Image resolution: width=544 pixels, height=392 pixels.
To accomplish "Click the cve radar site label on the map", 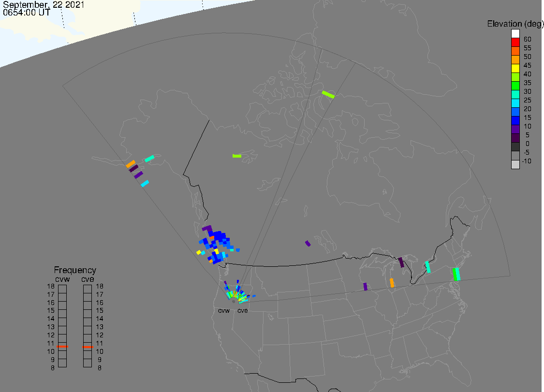I will (x=243, y=310).
